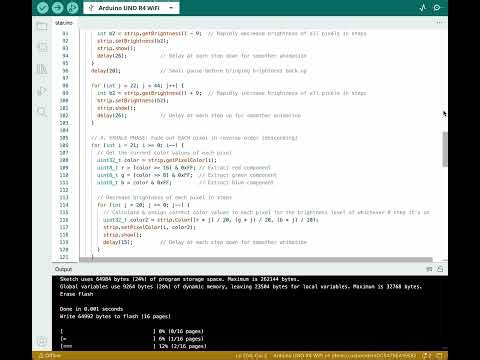Click the 'strip.setPixelColor(i, color2);' line
The height and width of the screenshot is (360, 480).
pyautogui.click(x=149, y=227)
